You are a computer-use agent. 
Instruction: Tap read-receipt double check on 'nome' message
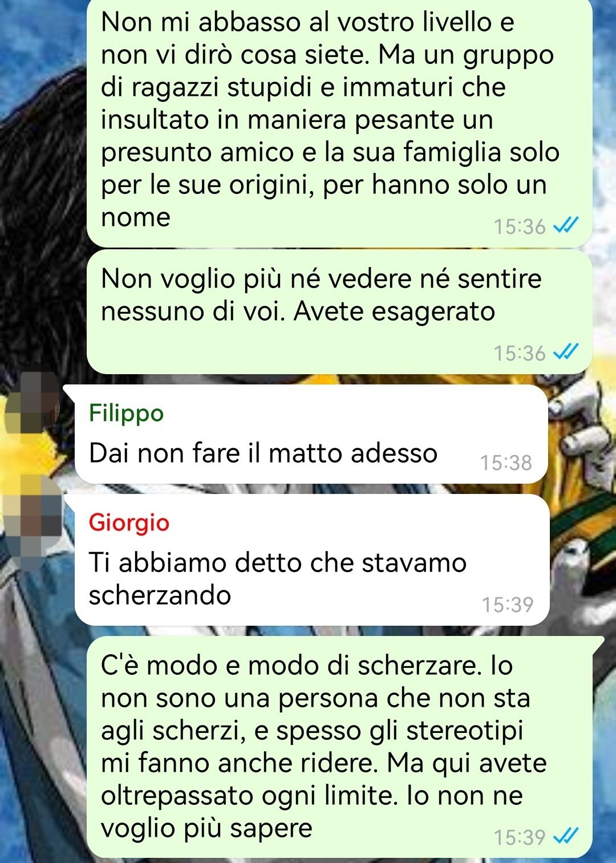point(566,226)
